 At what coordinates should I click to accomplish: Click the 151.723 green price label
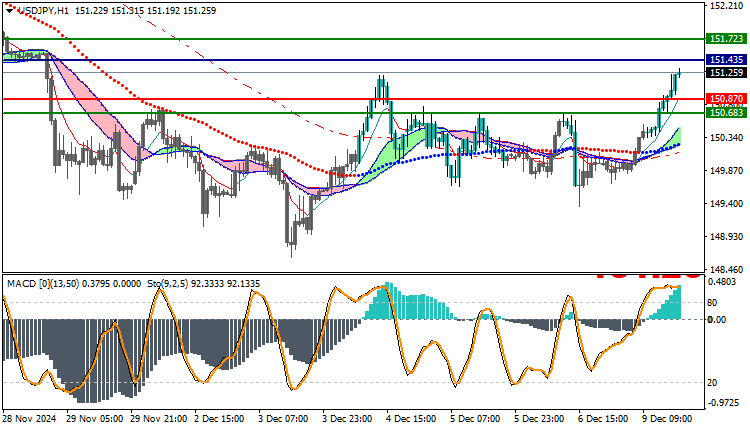726,39
